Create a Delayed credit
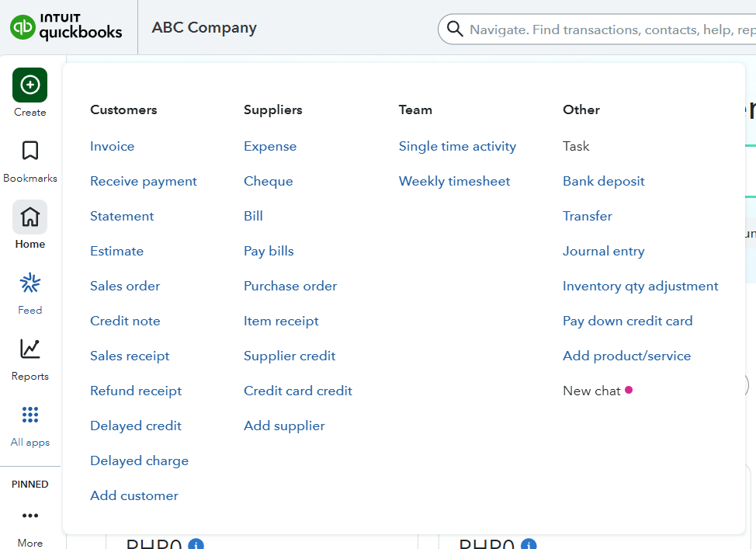756x549 pixels. 136,426
